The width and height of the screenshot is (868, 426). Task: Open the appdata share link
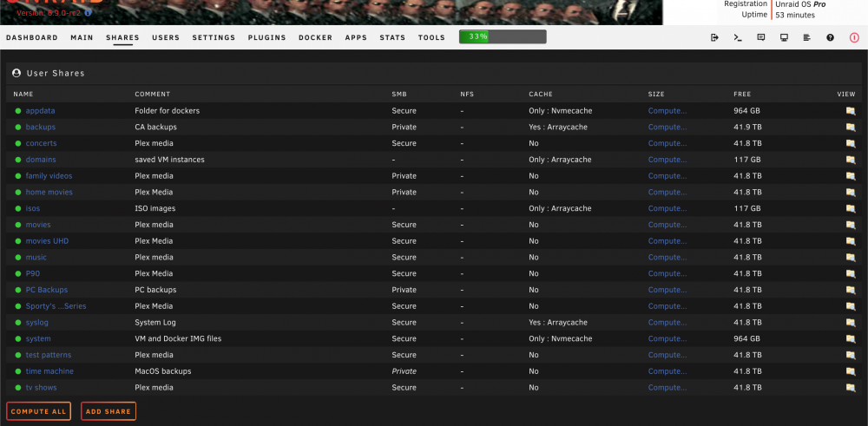coord(41,111)
